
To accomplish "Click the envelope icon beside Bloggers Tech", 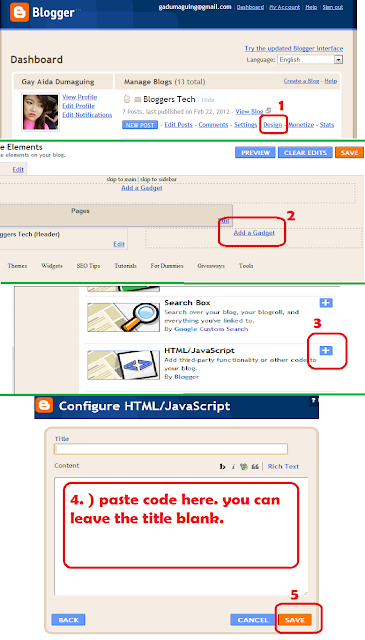I will click(x=138, y=100).
